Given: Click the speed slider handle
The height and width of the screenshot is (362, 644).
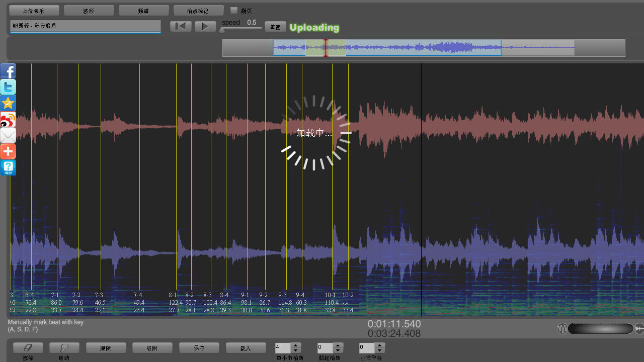Looking at the screenshot, I should [x=222, y=30].
